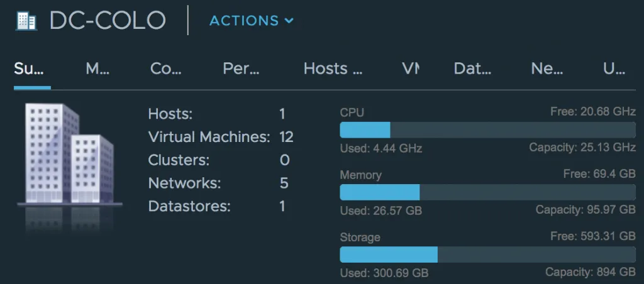Select the Networks tab labeled Ne...
644x284 pixels.
[x=547, y=69]
